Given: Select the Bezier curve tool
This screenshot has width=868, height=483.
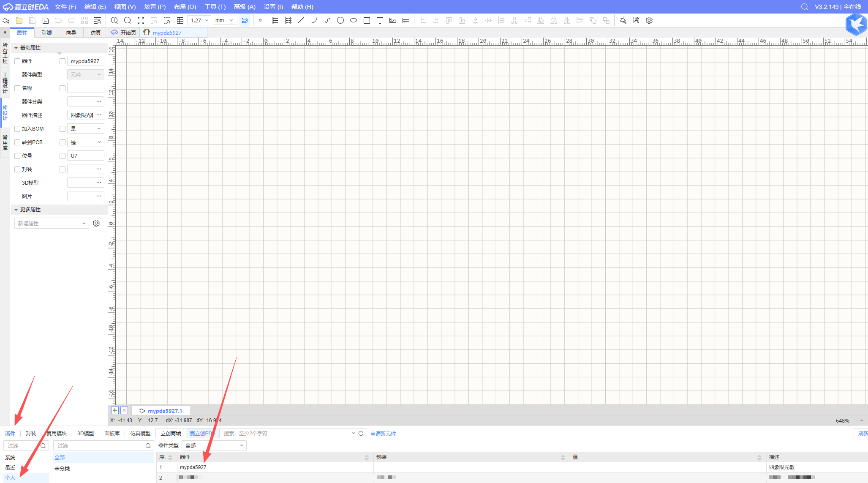Looking at the screenshot, I should pos(327,20).
